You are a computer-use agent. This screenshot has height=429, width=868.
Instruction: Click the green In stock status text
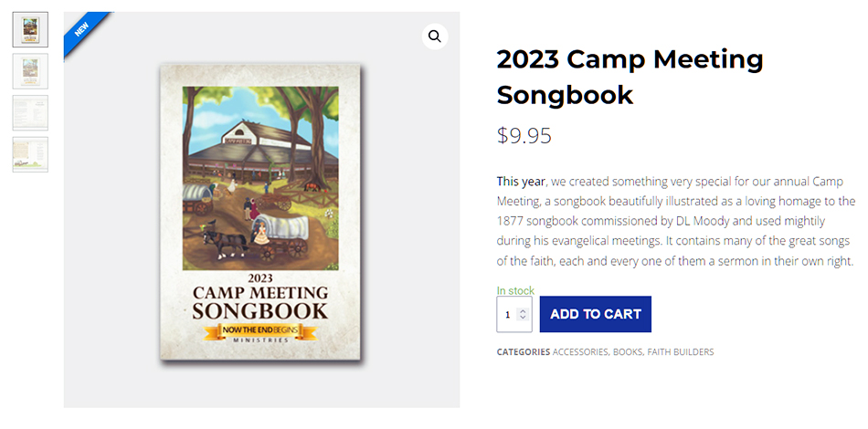click(515, 291)
